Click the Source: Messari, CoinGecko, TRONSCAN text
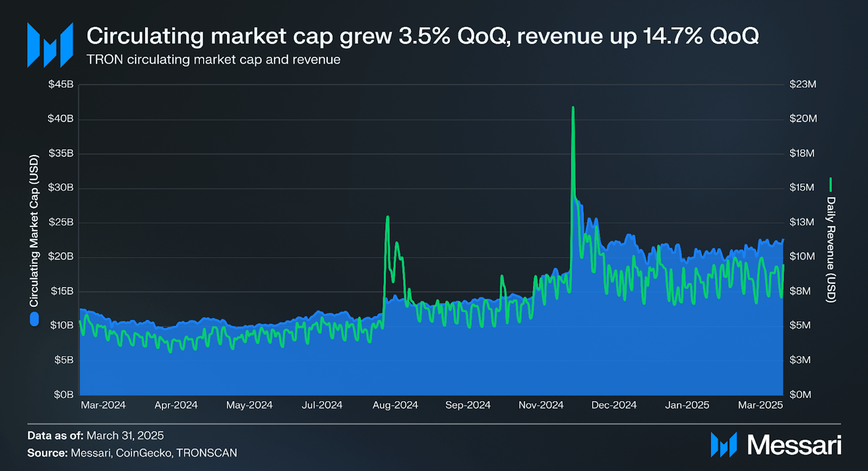Image resolution: width=868 pixels, height=471 pixels. click(x=132, y=453)
